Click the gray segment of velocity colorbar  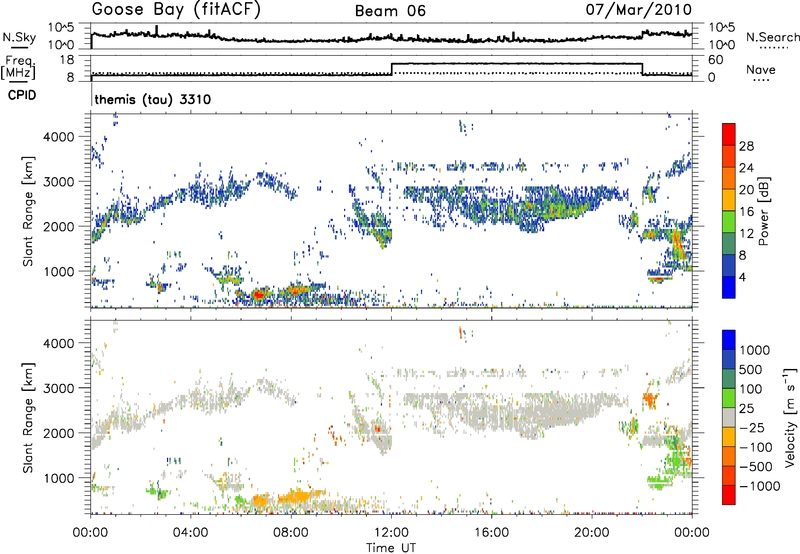pos(729,417)
